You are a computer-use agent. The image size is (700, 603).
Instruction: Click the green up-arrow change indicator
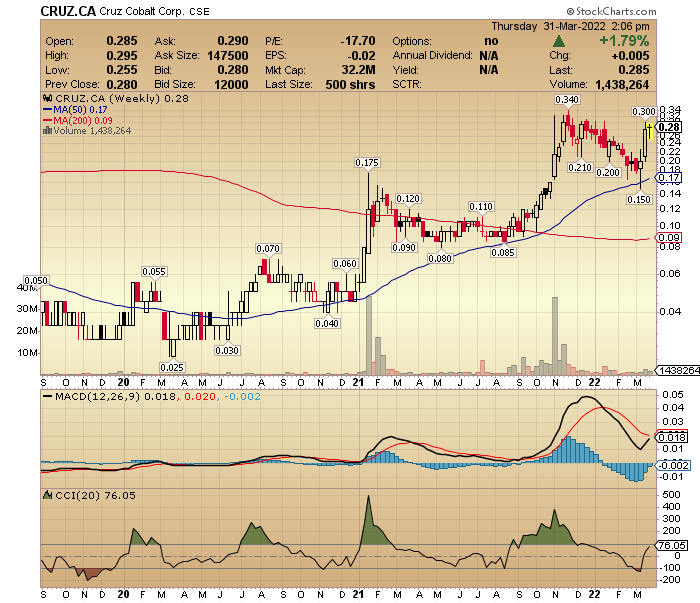pyautogui.click(x=558, y=42)
